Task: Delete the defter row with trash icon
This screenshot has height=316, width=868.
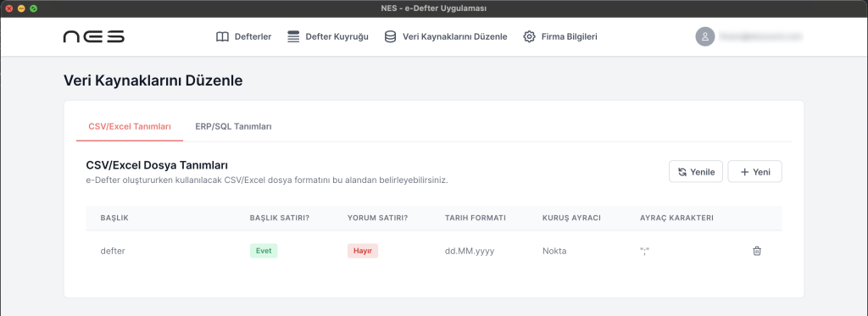Action: tap(757, 251)
